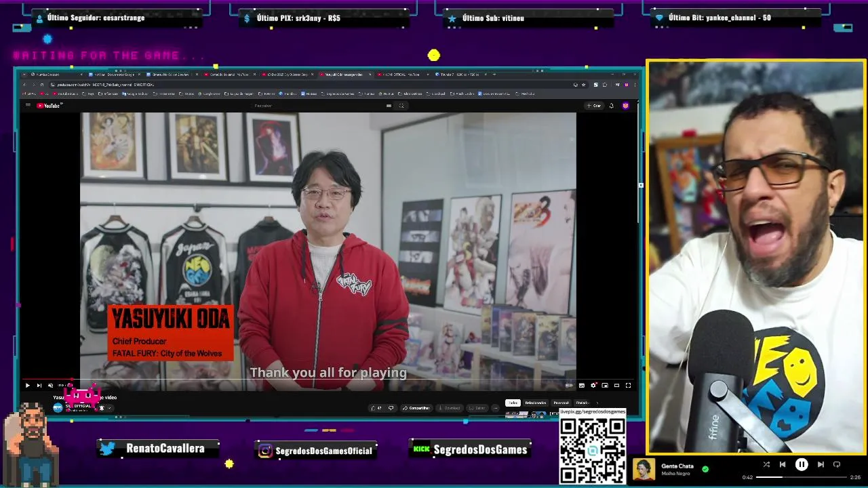Click the YouTube search magnifier button
The image size is (868, 488).
401,106
